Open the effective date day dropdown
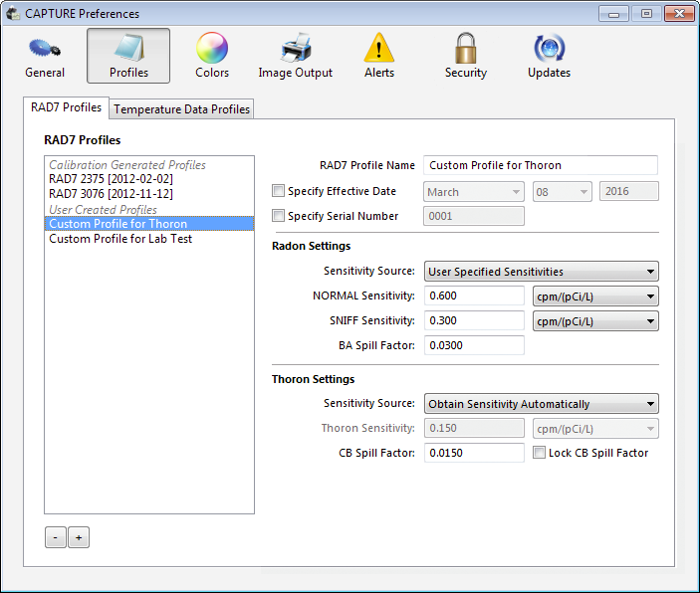Screen dimensions: 700x593 click(563, 192)
